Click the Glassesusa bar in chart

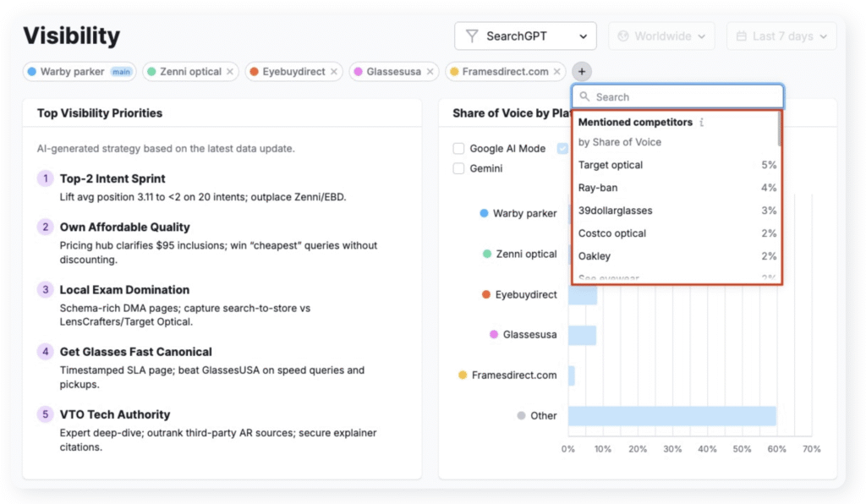582,335
